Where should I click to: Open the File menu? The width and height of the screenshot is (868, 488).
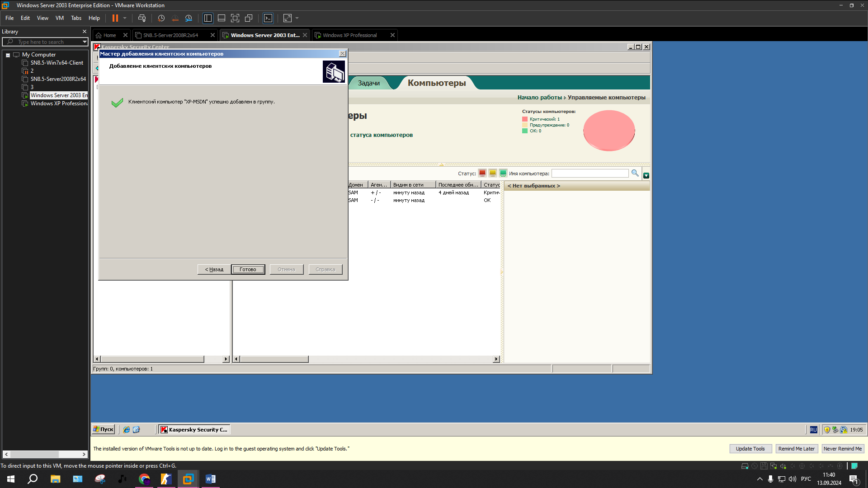click(x=9, y=18)
